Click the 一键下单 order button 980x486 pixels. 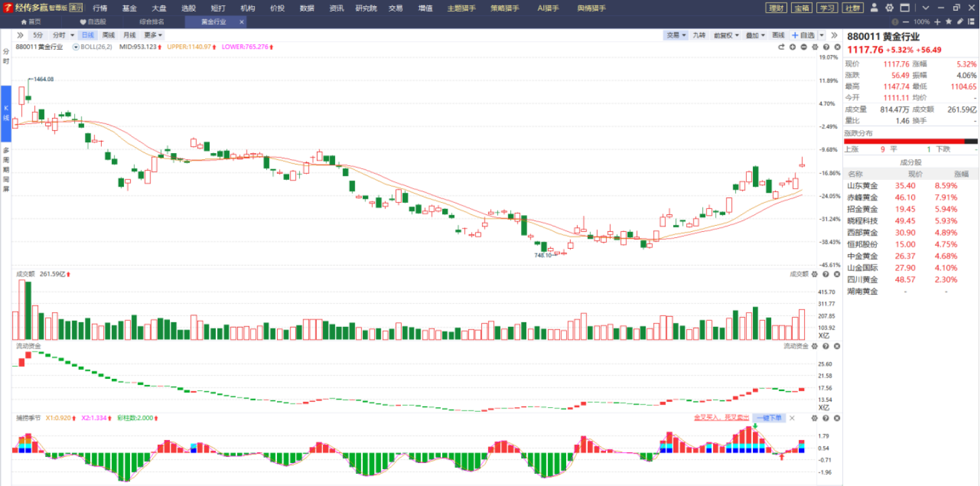768,418
